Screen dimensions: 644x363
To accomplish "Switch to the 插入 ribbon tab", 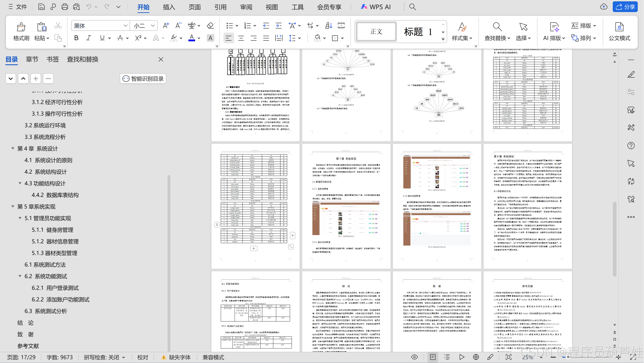I will (x=169, y=7).
